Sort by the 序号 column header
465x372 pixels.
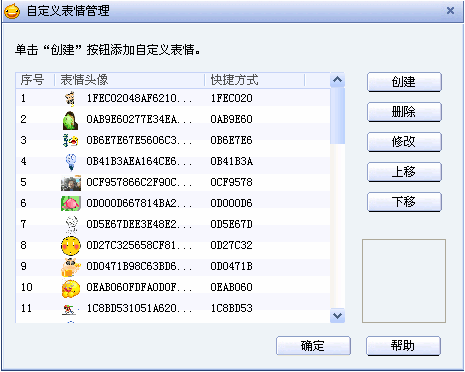point(35,80)
